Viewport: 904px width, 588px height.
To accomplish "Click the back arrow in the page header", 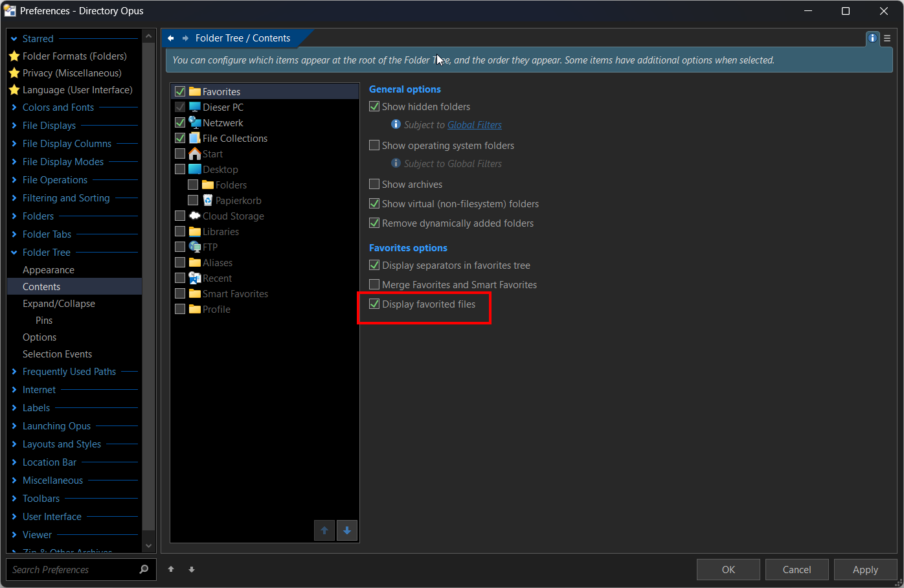I will click(x=171, y=38).
